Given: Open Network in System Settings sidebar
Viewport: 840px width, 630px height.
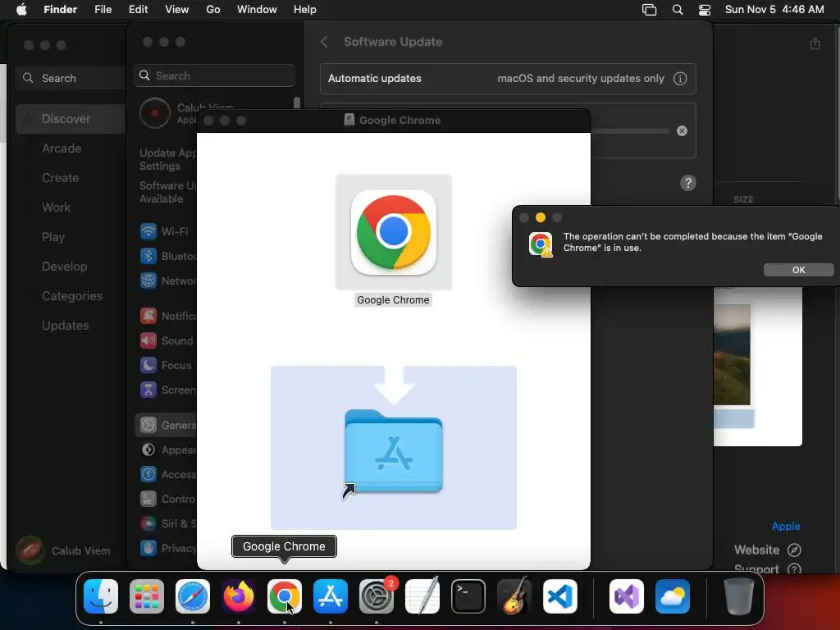Looking at the screenshot, I should pyautogui.click(x=166, y=281).
